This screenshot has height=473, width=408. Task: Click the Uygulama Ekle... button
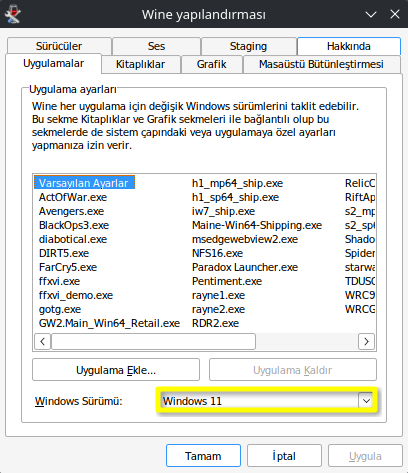click(x=116, y=370)
